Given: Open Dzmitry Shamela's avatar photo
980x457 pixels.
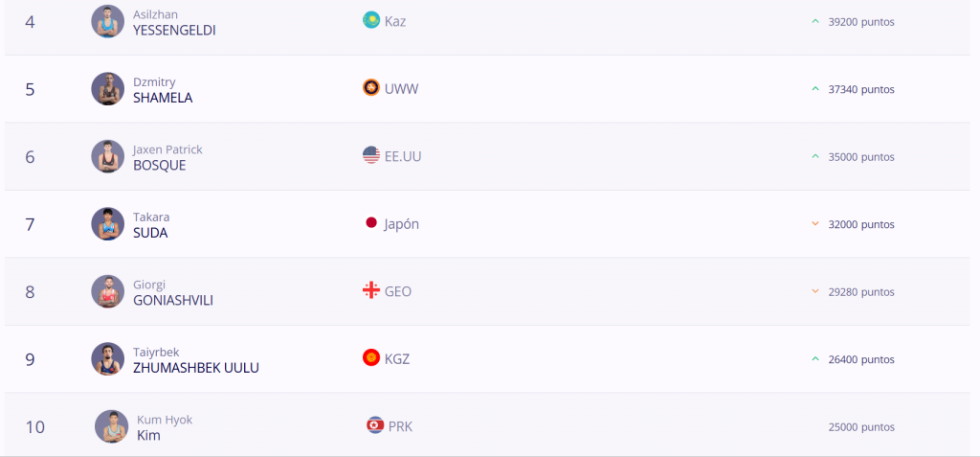Looking at the screenshot, I should (108, 89).
